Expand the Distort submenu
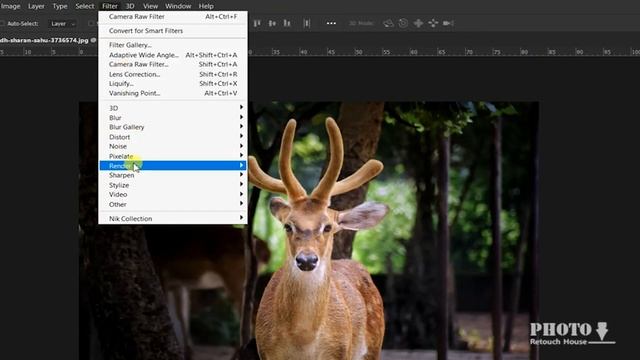640x360 pixels. point(173,137)
